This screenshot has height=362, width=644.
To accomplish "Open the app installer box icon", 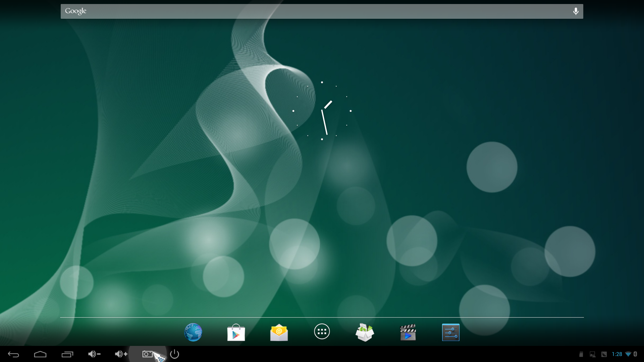I will click(x=365, y=332).
